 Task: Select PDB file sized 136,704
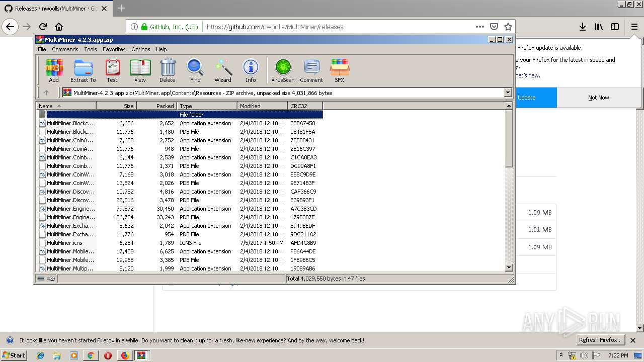click(180, 217)
